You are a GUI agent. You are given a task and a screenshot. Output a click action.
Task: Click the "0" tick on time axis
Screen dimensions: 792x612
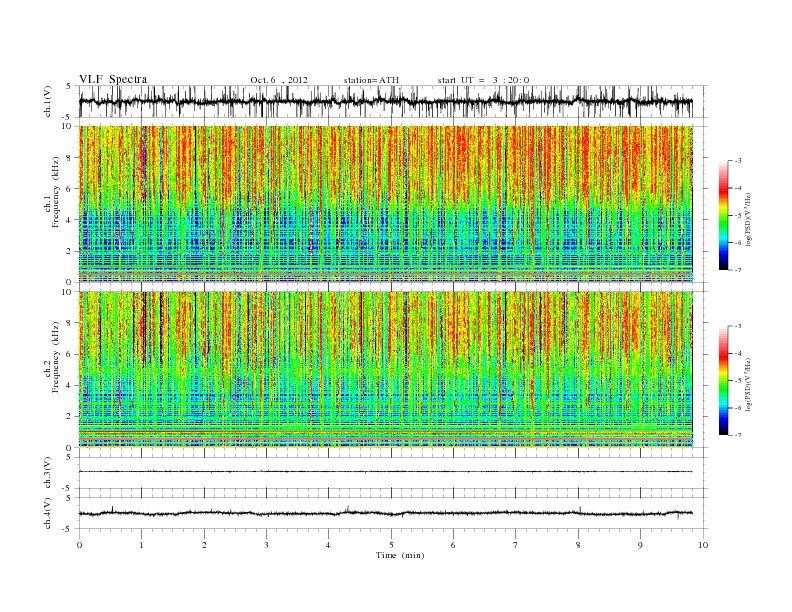point(79,545)
